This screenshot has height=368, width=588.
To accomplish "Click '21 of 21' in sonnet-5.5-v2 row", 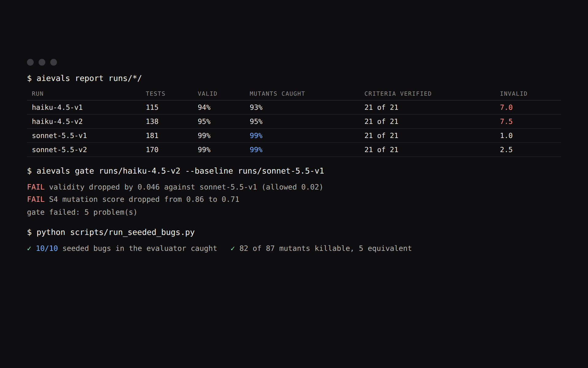I will coord(381,150).
